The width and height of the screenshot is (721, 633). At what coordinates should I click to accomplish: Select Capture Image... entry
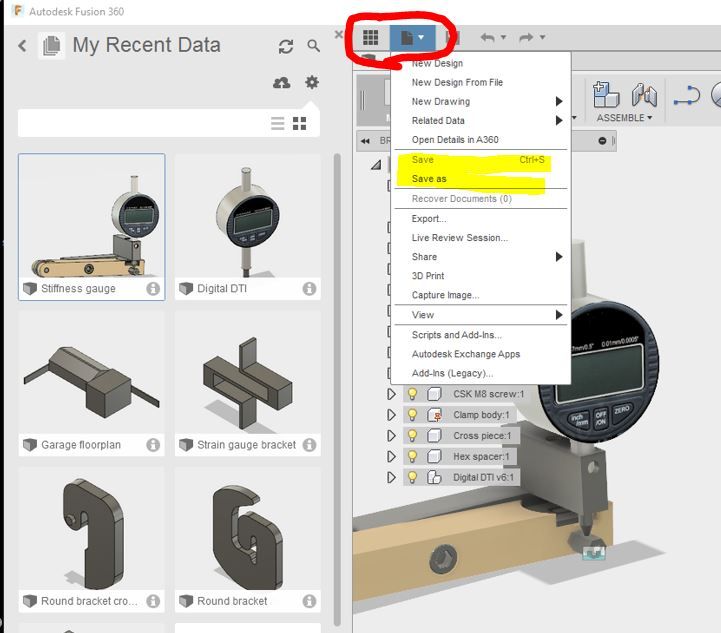click(481, 295)
